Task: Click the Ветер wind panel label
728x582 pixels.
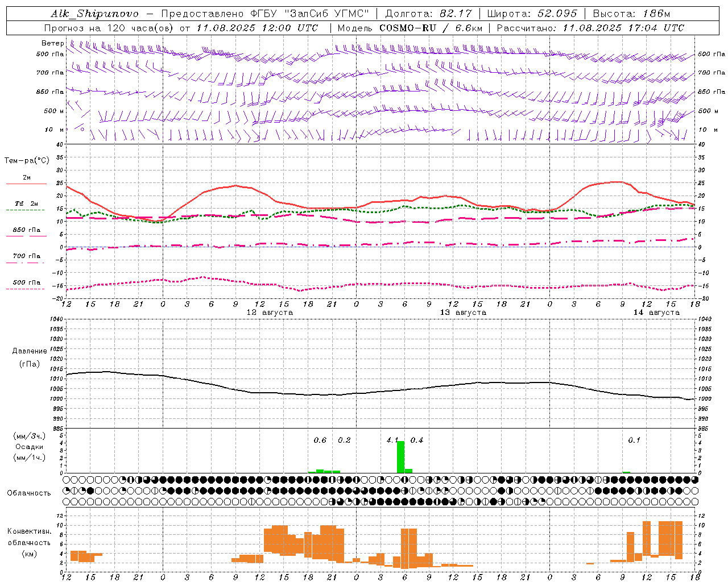Action: [52, 43]
